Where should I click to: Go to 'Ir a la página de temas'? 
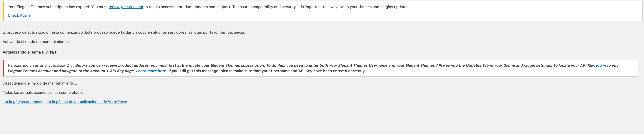pos(22,102)
